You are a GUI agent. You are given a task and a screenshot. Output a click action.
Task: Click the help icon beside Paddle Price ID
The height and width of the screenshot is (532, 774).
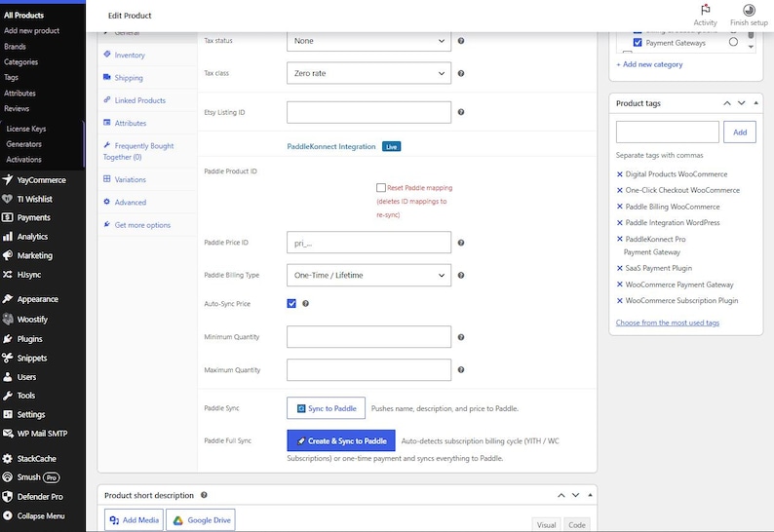pyautogui.click(x=460, y=243)
